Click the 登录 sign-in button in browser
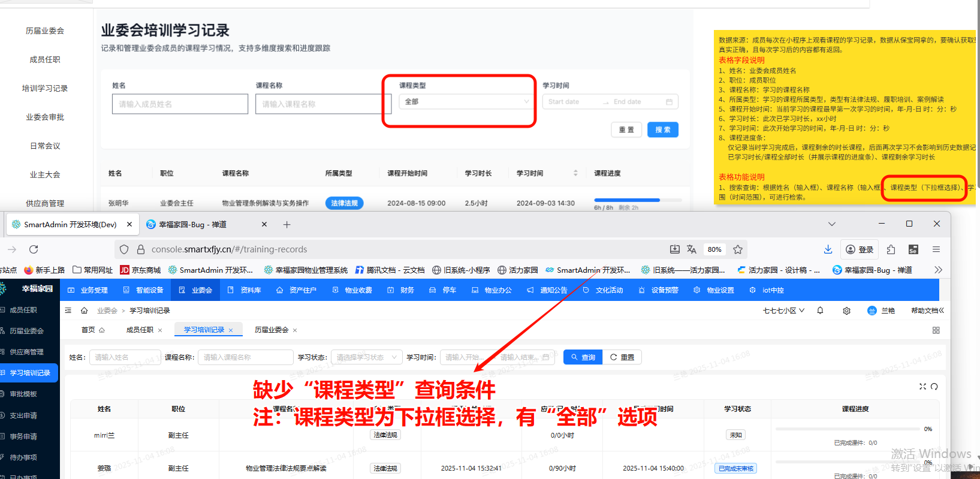This screenshot has height=479, width=980. click(860, 249)
